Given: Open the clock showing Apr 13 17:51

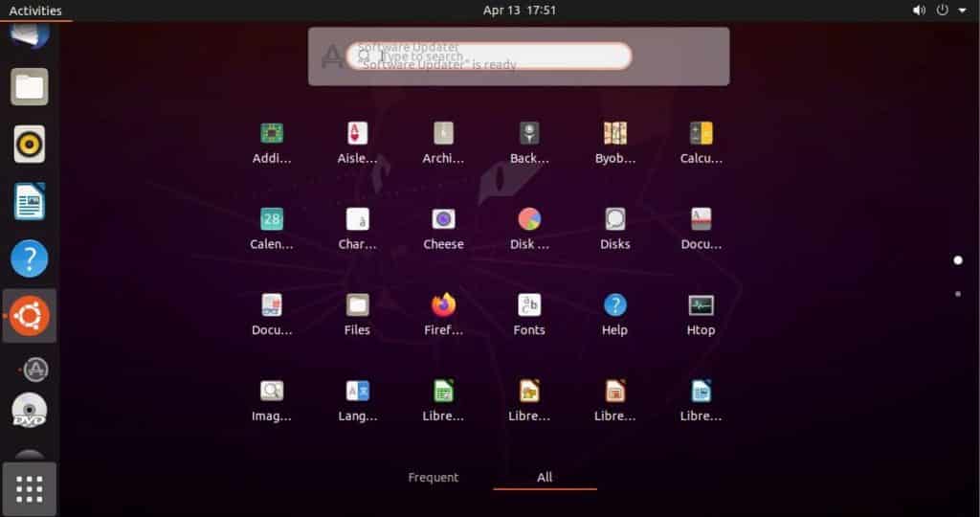Looking at the screenshot, I should pos(520,10).
